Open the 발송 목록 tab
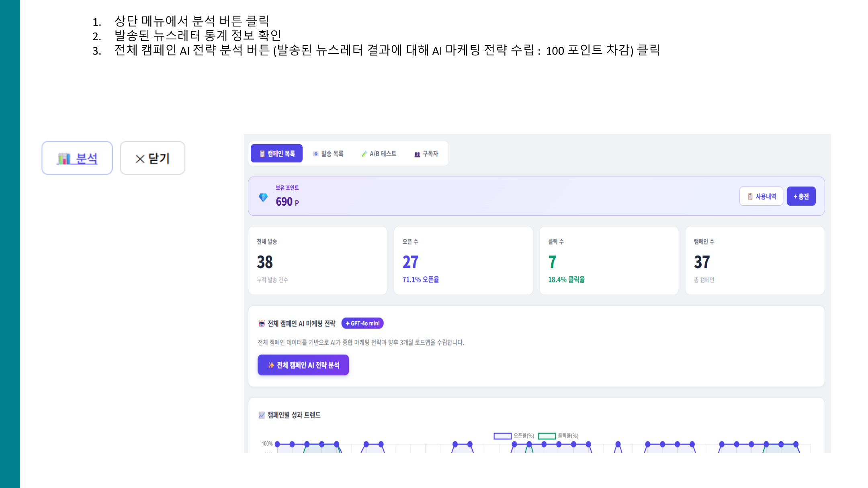The image size is (868, 488). point(328,154)
